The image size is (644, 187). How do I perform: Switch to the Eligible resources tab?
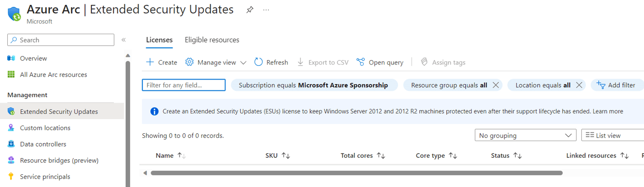click(212, 40)
